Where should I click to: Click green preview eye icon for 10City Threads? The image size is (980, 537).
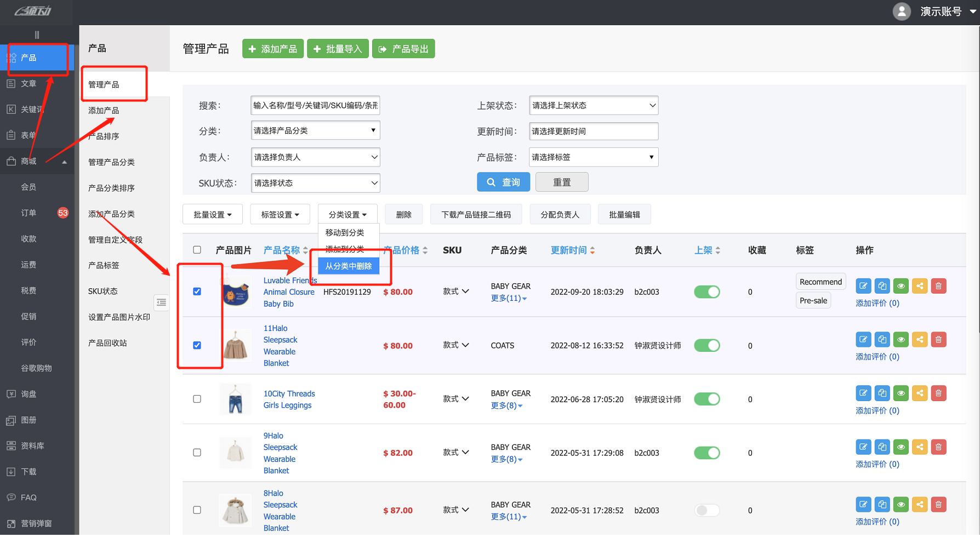point(901,393)
